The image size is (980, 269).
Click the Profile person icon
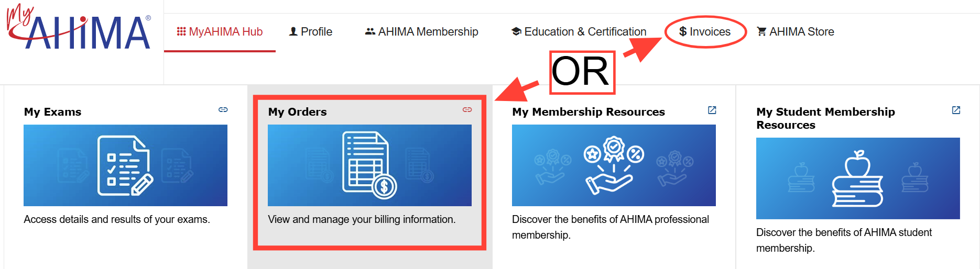[x=293, y=31]
